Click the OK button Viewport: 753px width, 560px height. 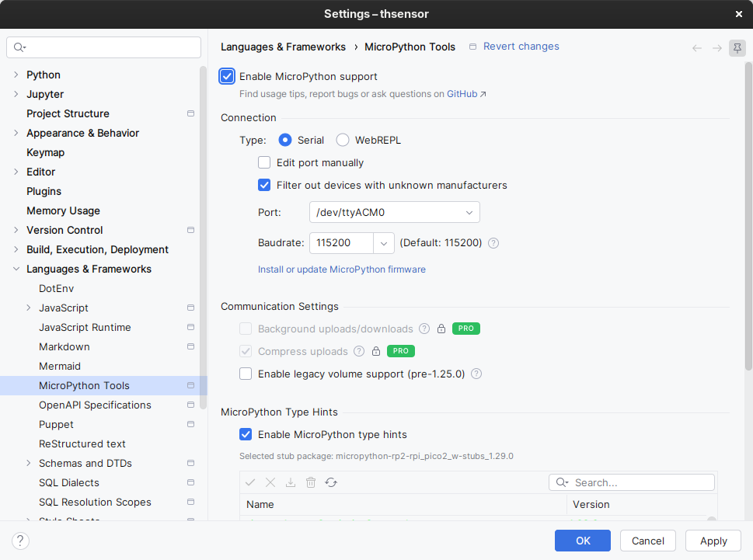[583, 541]
